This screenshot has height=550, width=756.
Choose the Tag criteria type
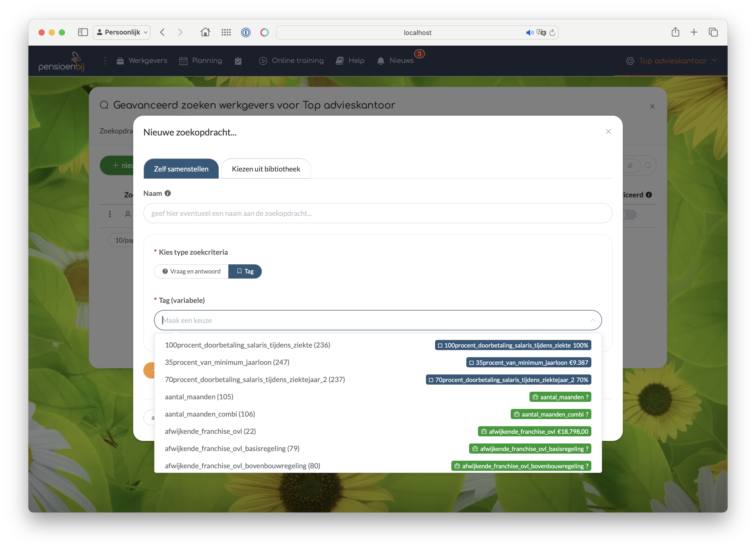(245, 271)
